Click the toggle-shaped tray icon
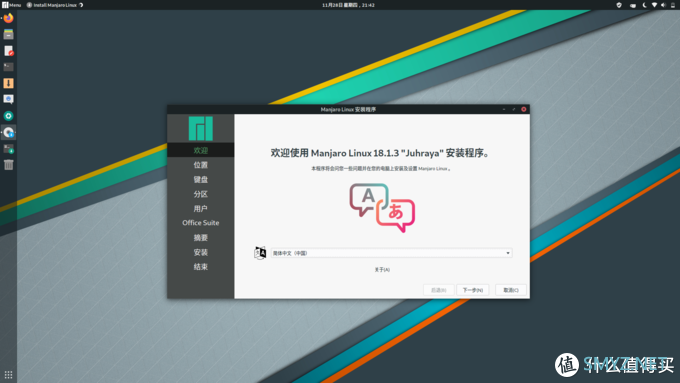This screenshot has width=680, height=383. point(633,5)
